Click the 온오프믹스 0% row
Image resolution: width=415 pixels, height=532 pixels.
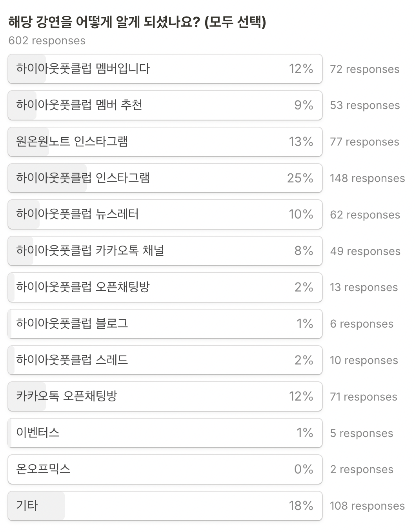tap(165, 469)
